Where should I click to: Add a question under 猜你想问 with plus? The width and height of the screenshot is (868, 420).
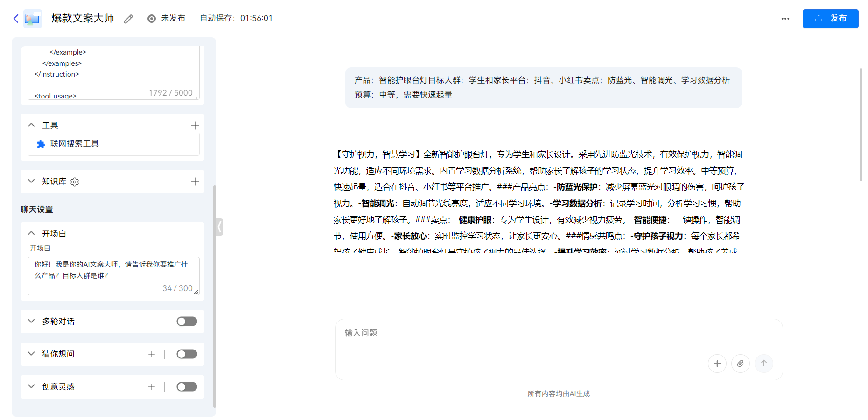coord(152,354)
